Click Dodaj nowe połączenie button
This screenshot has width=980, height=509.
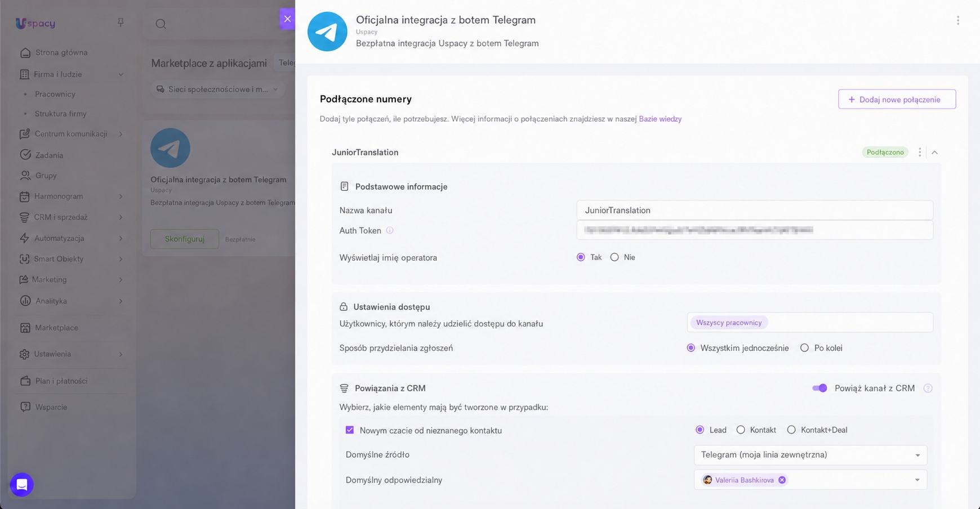pos(897,99)
